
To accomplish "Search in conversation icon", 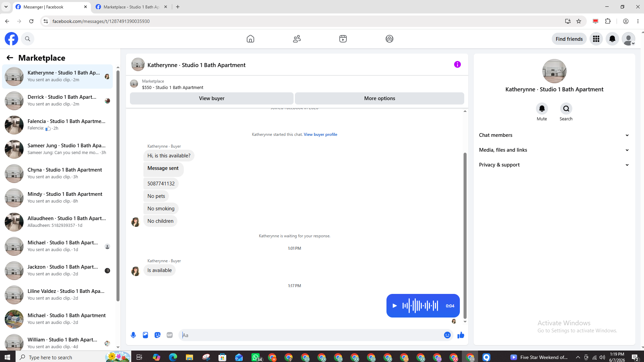I will pyautogui.click(x=566, y=109).
